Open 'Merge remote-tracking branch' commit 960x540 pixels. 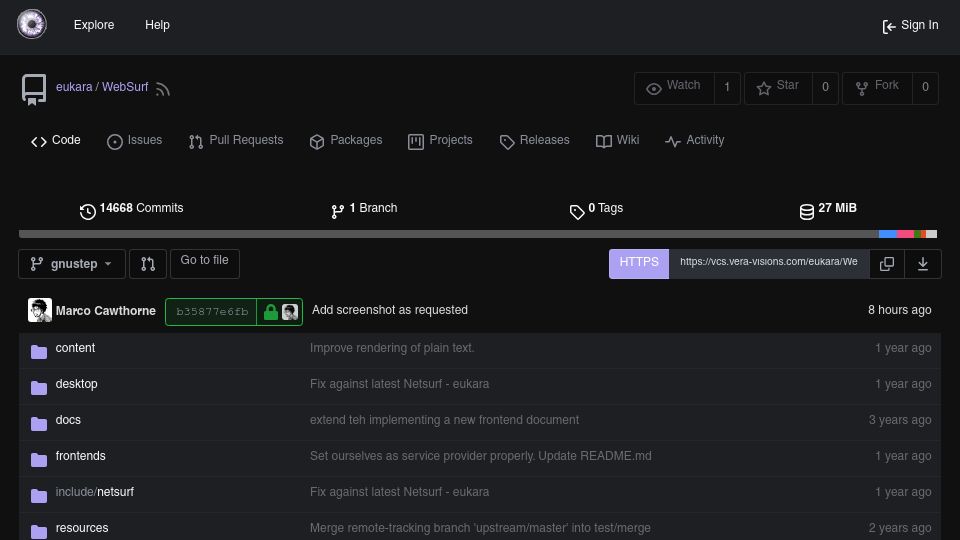pyautogui.click(x=481, y=528)
